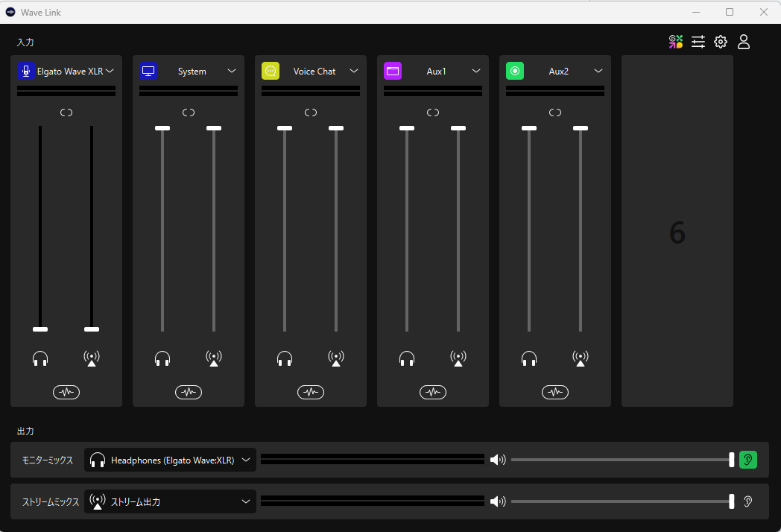Screen dimensions: 781x532
Task: Click the Voice Chat channel bubble icon
Action: [x=271, y=71]
